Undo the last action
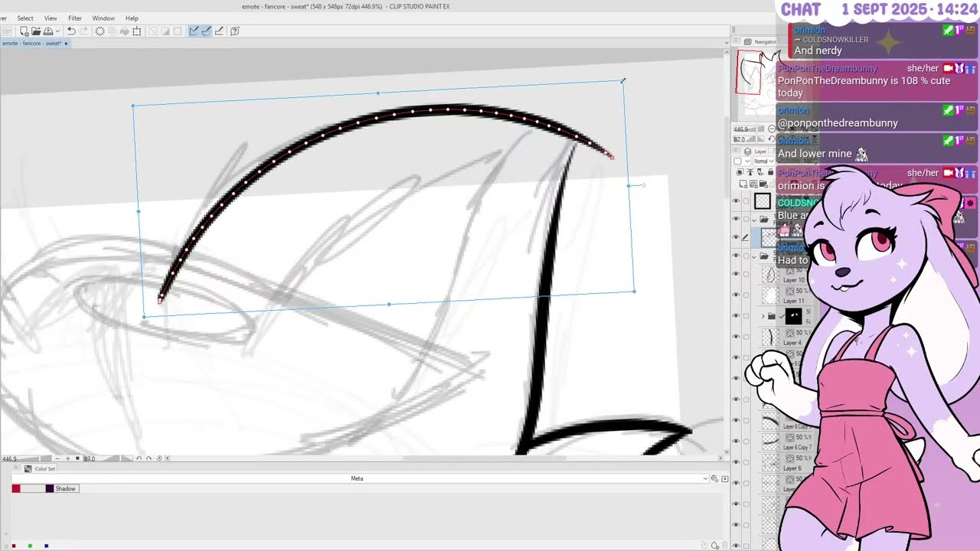 [71, 31]
